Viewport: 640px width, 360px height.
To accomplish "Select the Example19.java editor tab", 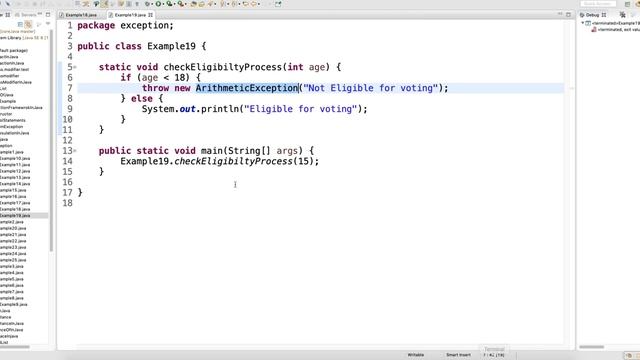I will tap(130, 15).
